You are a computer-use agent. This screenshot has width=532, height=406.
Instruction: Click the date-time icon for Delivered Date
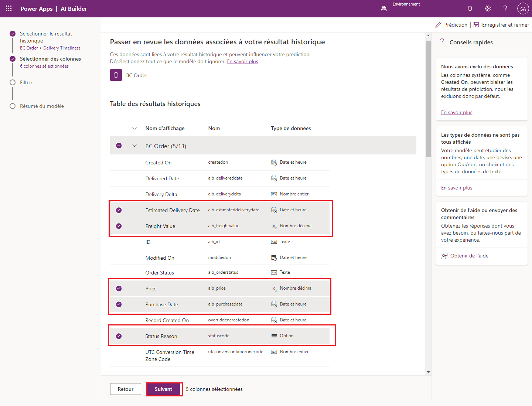point(274,178)
